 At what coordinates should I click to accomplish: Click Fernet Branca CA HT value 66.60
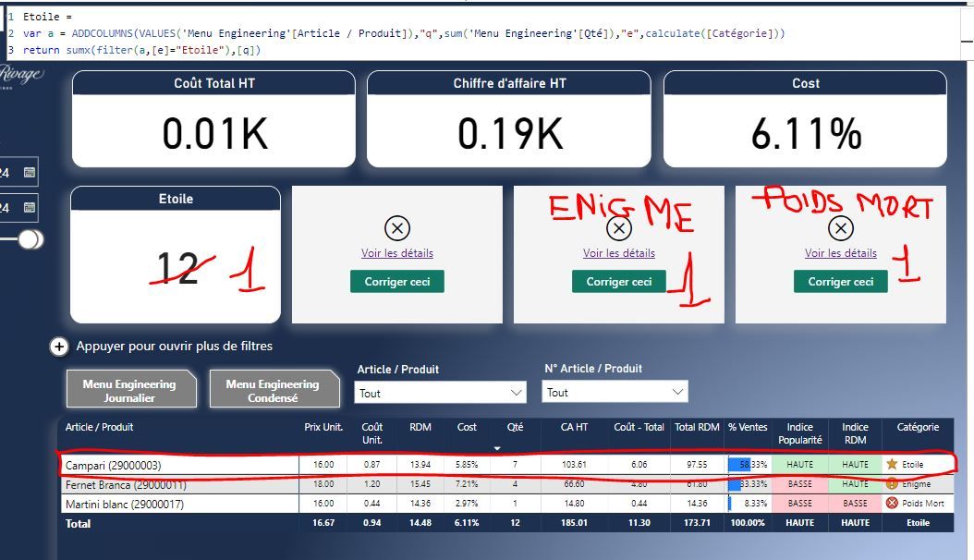(574, 483)
